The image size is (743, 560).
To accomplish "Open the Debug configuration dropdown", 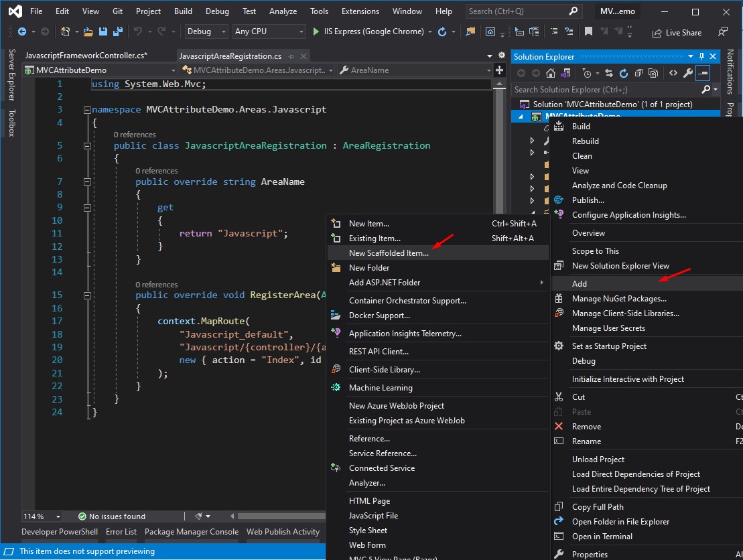I will tap(206, 31).
